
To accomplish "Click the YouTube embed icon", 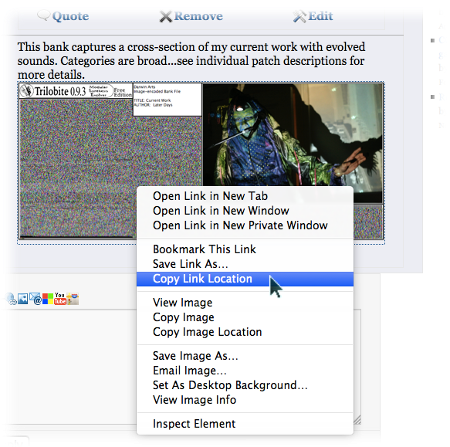I will (x=60, y=299).
